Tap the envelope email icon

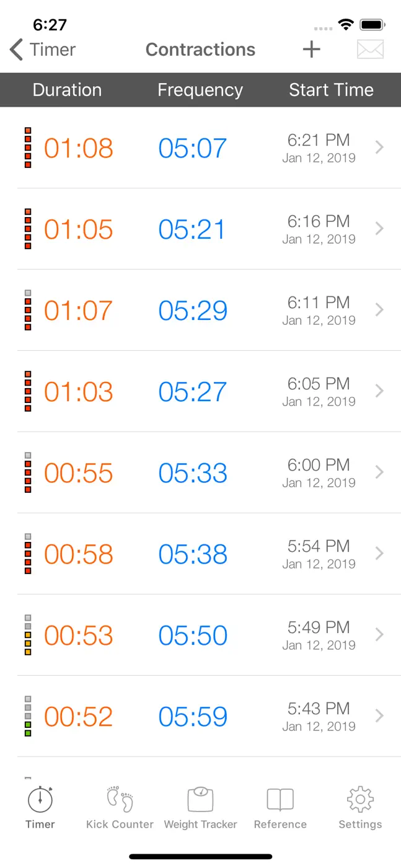pyautogui.click(x=371, y=50)
